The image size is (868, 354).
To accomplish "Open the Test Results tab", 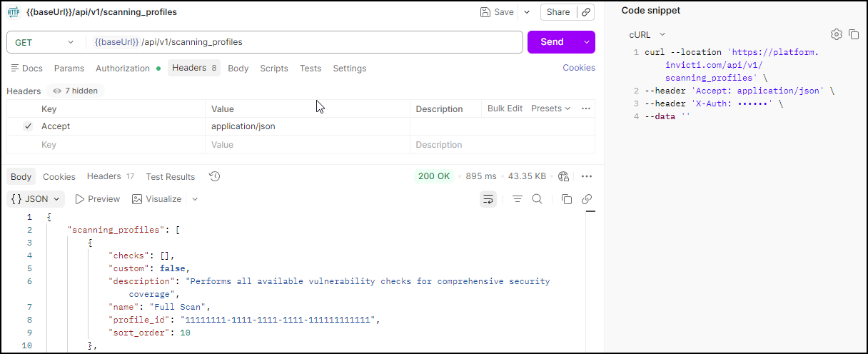I will tap(170, 177).
